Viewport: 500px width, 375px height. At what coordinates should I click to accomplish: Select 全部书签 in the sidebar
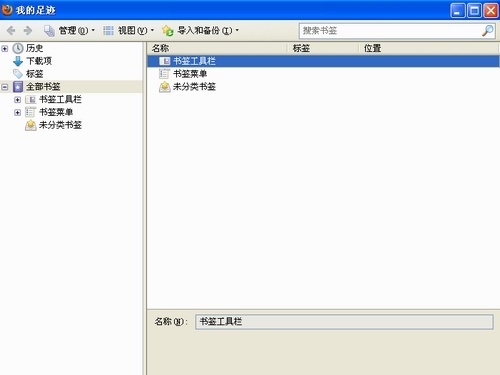[43, 87]
